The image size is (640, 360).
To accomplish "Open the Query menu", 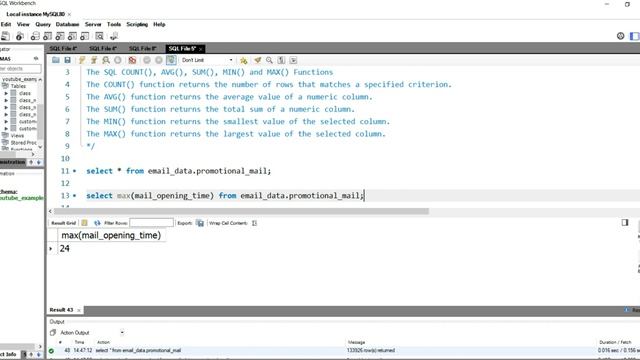I will [43, 24].
